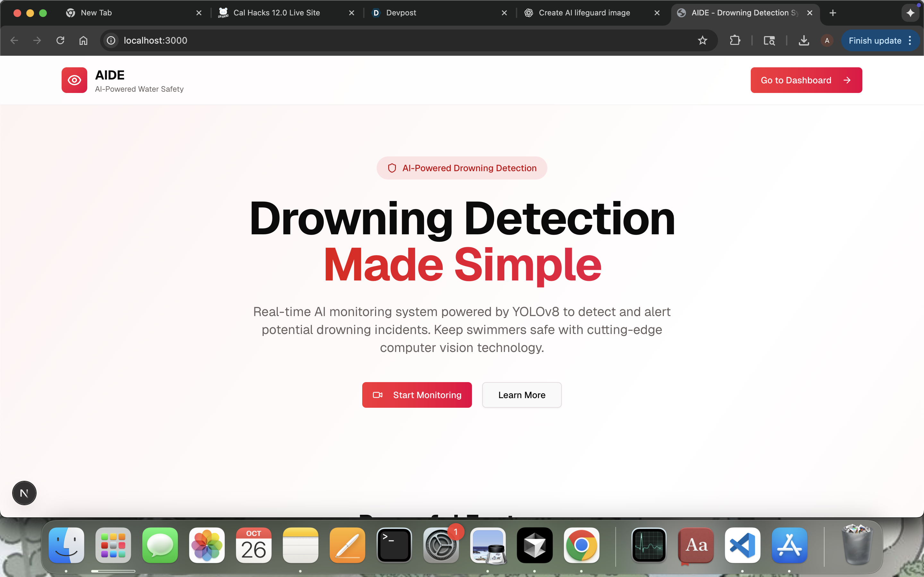The width and height of the screenshot is (924, 577).
Task: Launch Visual Studio Code from dock
Action: (742, 546)
